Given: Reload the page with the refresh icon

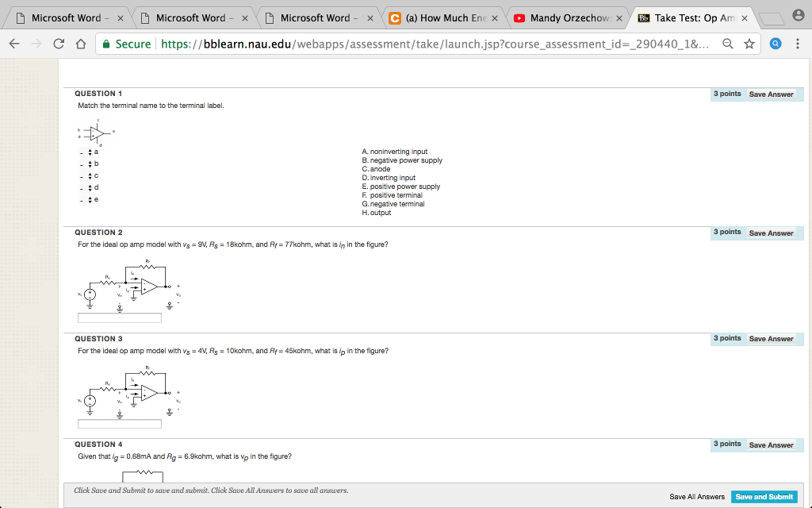Looking at the screenshot, I should click(59, 44).
